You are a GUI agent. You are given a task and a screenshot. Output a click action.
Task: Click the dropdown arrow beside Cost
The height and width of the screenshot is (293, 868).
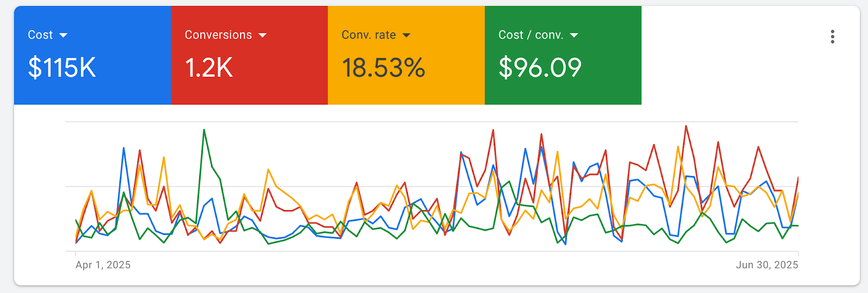pyautogui.click(x=63, y=35)
